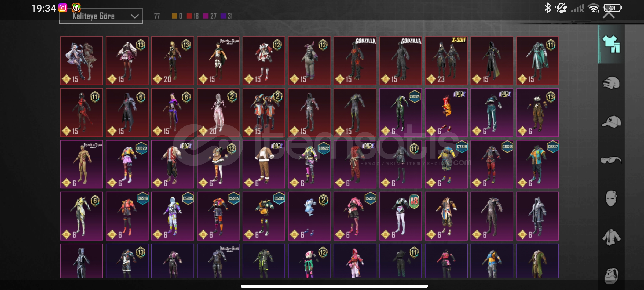Select the PDP brown fur-trimmed outfit
Screen dimensions: 644x290
point(264,164)
